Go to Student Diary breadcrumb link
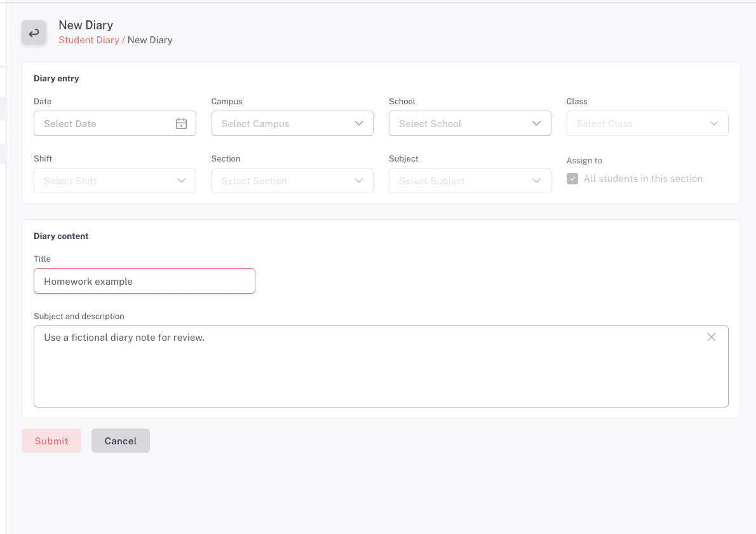 click(89, 40)
